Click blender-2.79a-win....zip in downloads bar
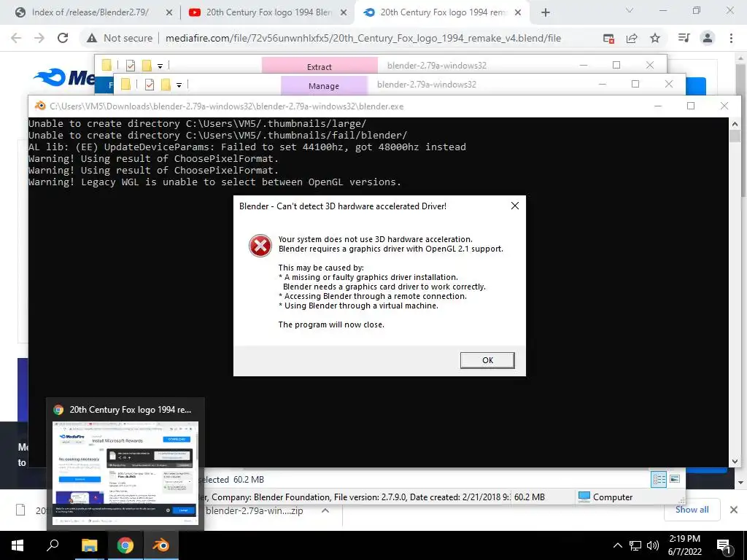 coord(255,511)
